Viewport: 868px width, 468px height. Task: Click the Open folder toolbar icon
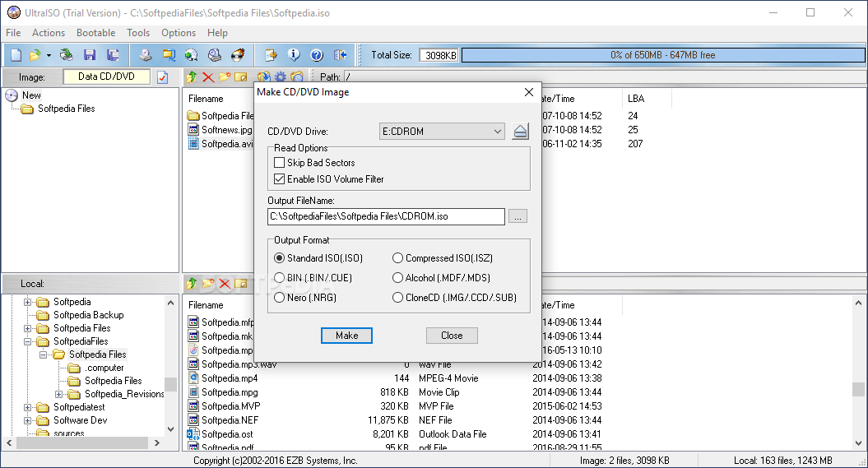pyautogui.click(x=35, y=55)
